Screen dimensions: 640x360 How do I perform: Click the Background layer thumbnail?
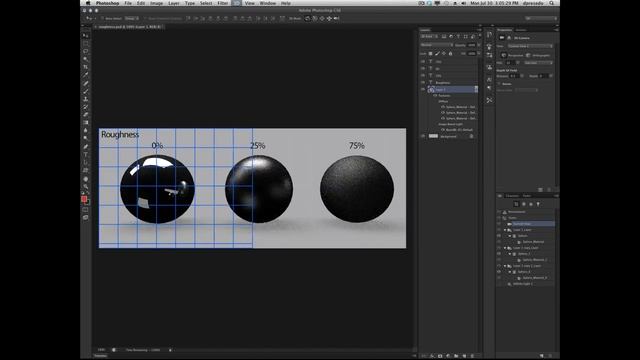tap(433, 136)
